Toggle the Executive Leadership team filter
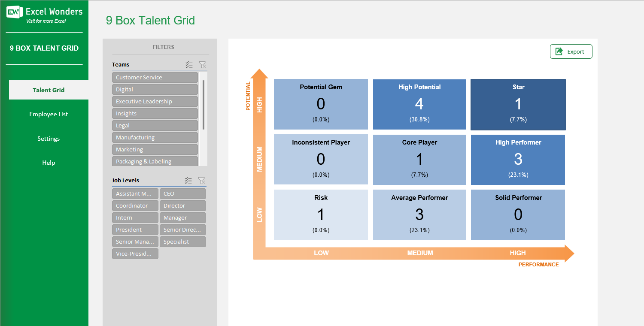Screen dimensions: 644x326 coord(155,101)
